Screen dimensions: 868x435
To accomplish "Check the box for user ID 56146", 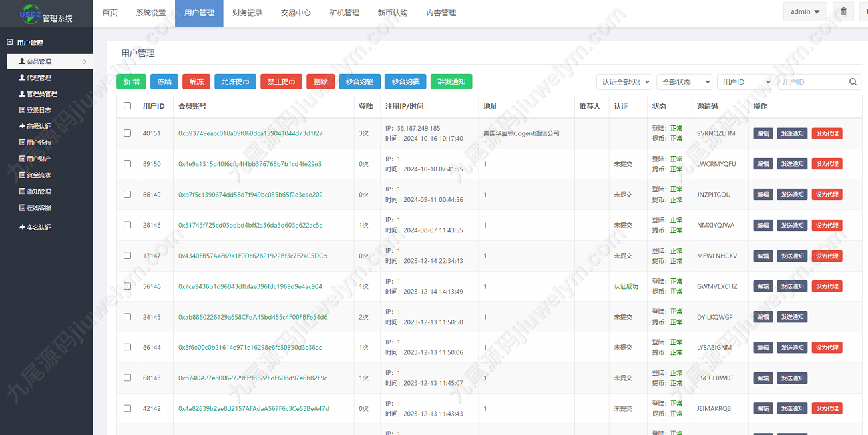I will (128, 286).
